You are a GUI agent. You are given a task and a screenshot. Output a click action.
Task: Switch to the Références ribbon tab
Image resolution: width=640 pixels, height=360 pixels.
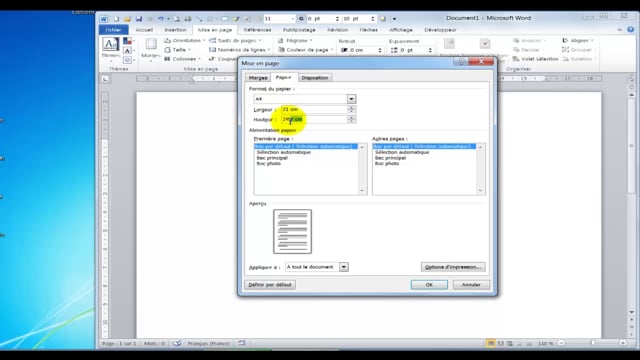tap(258, 30)
